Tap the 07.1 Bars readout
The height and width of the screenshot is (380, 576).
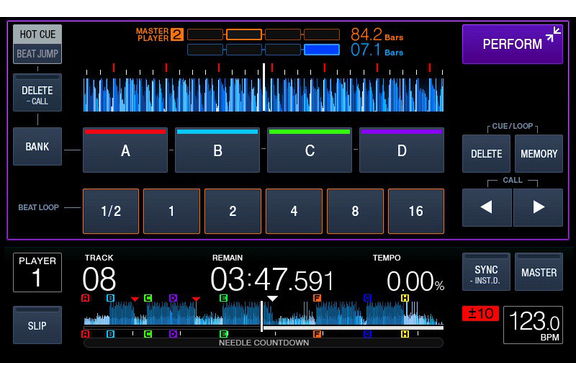(377, 50)
